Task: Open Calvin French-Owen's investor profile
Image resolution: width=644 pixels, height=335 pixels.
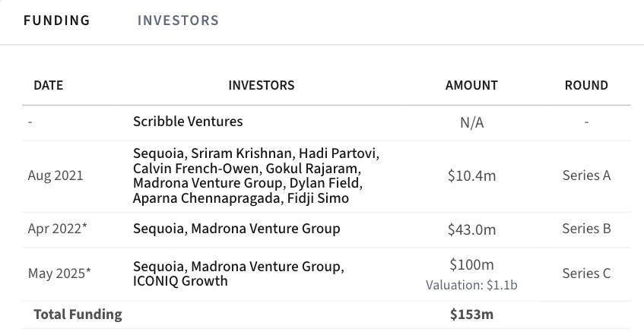Action: click(x=195, y=169)
